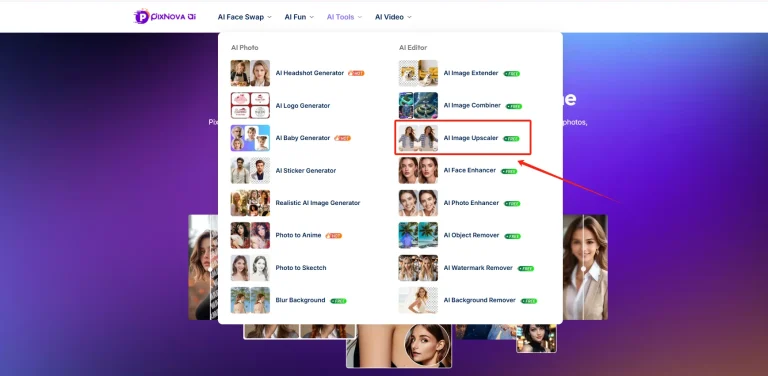Click FREE badge beside AI Watermark Remover

point(526,268)
